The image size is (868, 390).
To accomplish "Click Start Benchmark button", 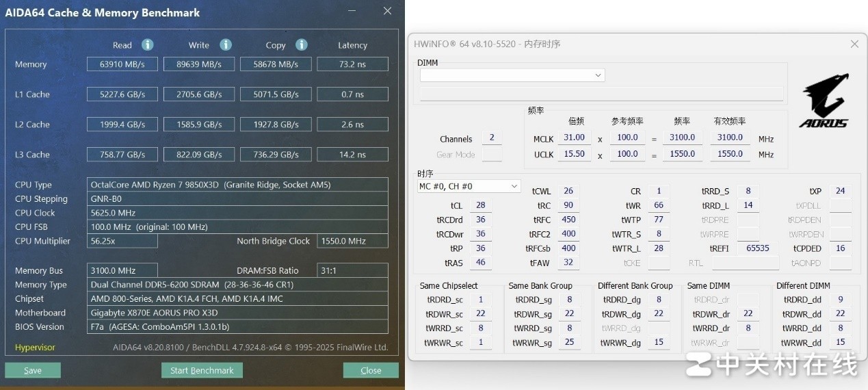I will (202, 370).
